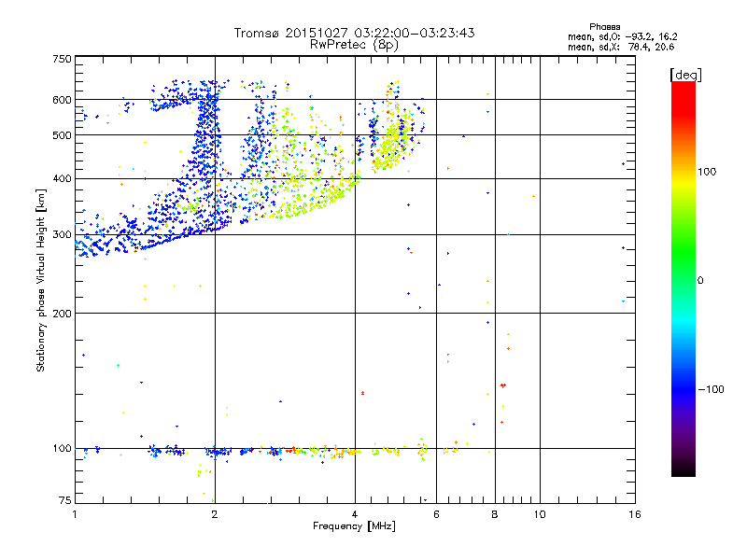Click the 'Stationary phase Virtual Height [km]' axis title
747x560 pixels.
(41, 280)
